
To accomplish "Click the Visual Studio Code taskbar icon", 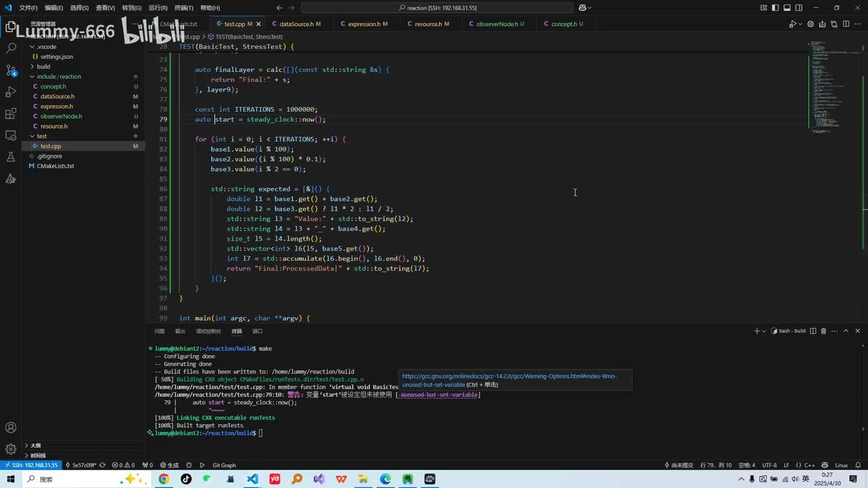I will click(252, 479).
